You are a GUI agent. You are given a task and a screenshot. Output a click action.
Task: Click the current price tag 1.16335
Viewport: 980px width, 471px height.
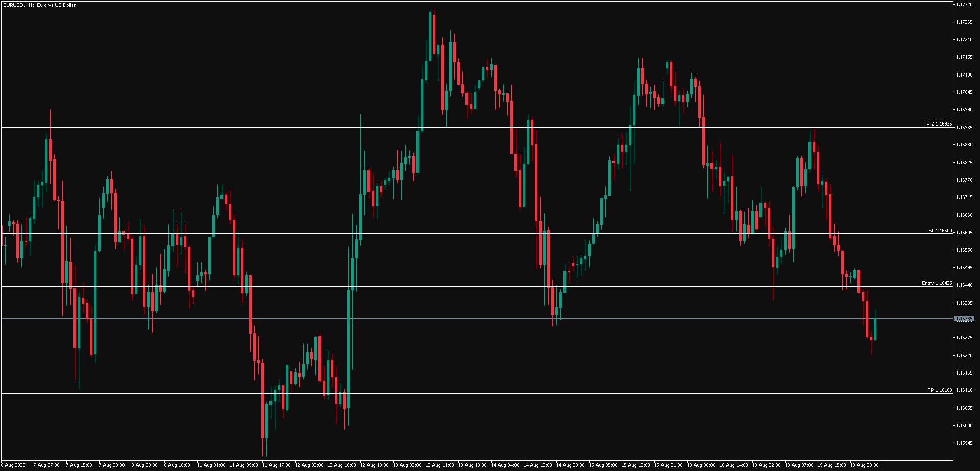coord(964,319)
